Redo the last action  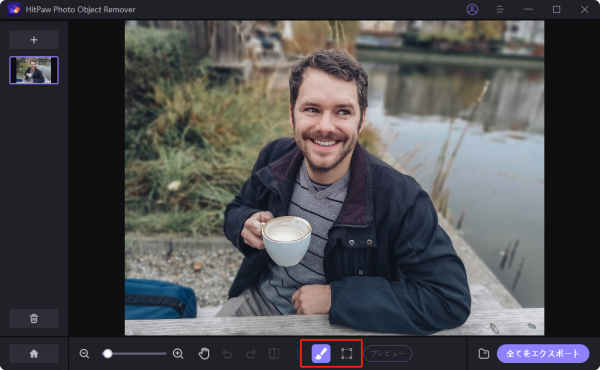pos(251,354)
